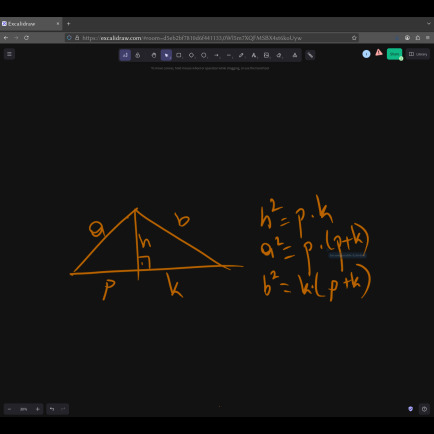Open the extra shapes tools dropdown
The image size is (434, 434).
(x=295, y=55)
